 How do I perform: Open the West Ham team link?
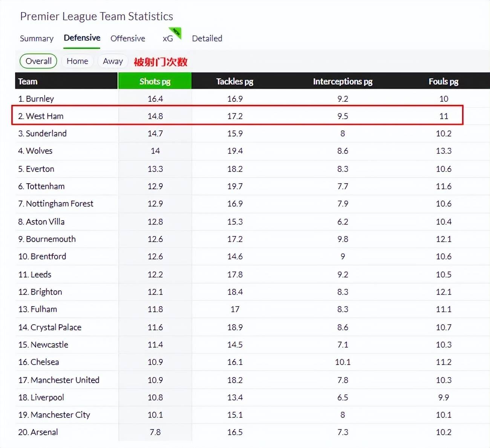click(x=44, y=116)
